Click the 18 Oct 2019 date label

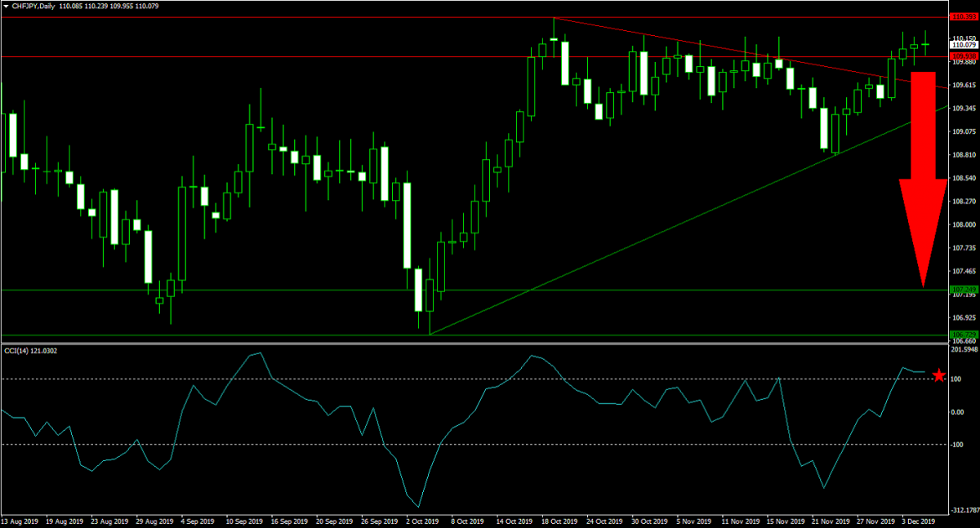[555, 520]
